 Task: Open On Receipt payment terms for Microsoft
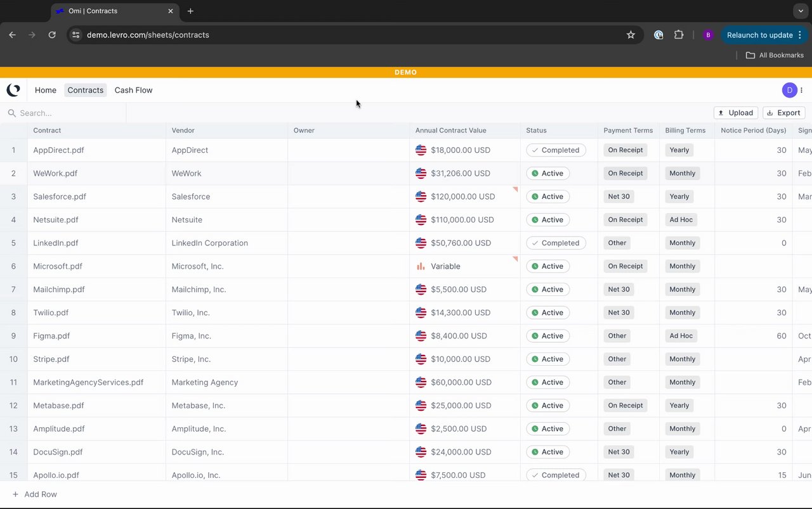(625, 266)
